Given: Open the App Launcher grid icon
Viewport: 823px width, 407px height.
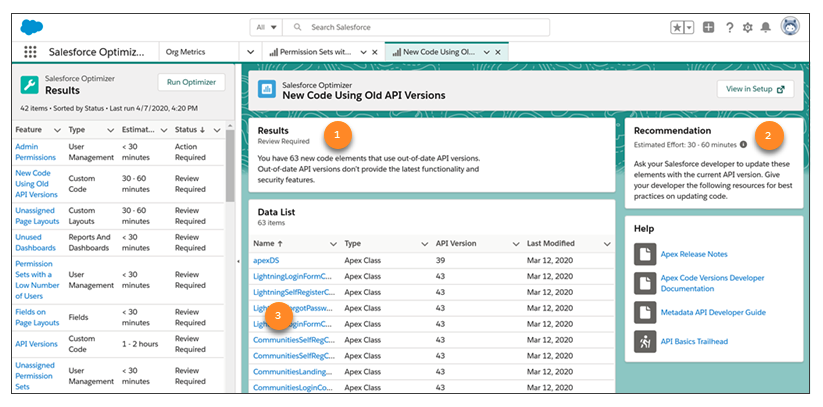Looking at the screenshot, I should pos(30,52).
